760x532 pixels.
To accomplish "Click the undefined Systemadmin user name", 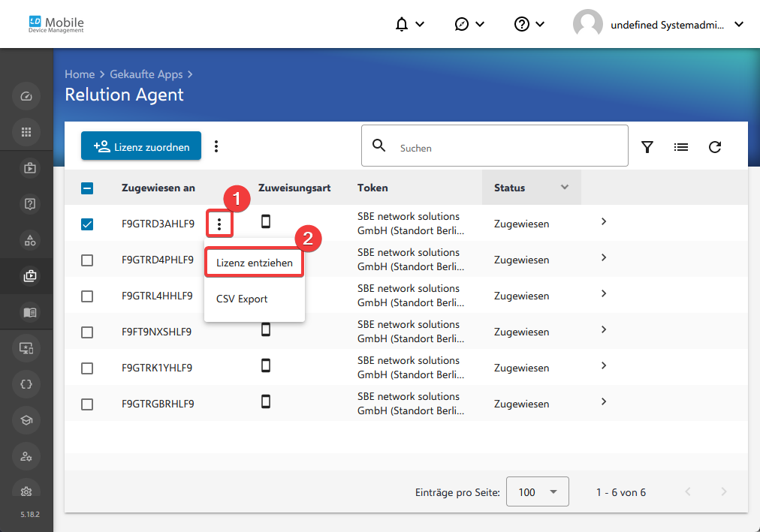I will (x=668, y=25).
